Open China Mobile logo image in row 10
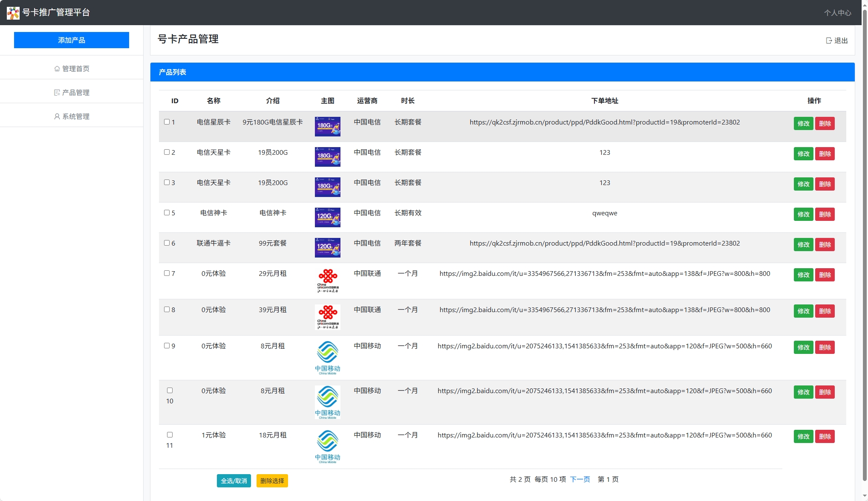Viewport: 868px width, 501px height. tap(328, 402)
